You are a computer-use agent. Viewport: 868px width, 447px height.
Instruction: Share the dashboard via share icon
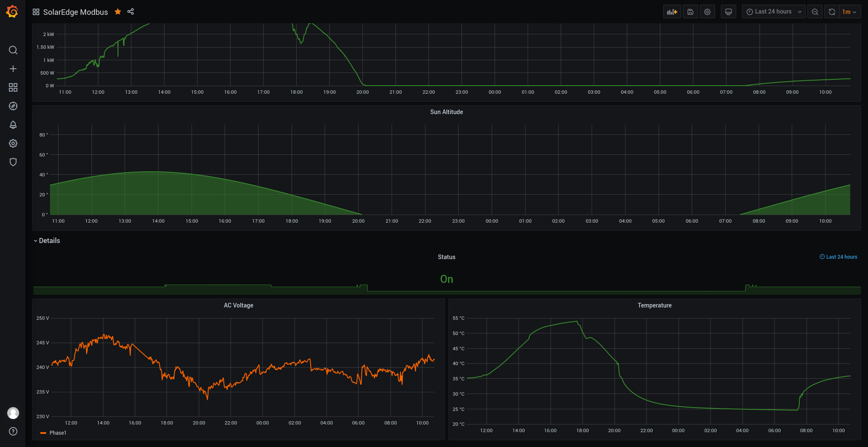(x=131, y=11)
